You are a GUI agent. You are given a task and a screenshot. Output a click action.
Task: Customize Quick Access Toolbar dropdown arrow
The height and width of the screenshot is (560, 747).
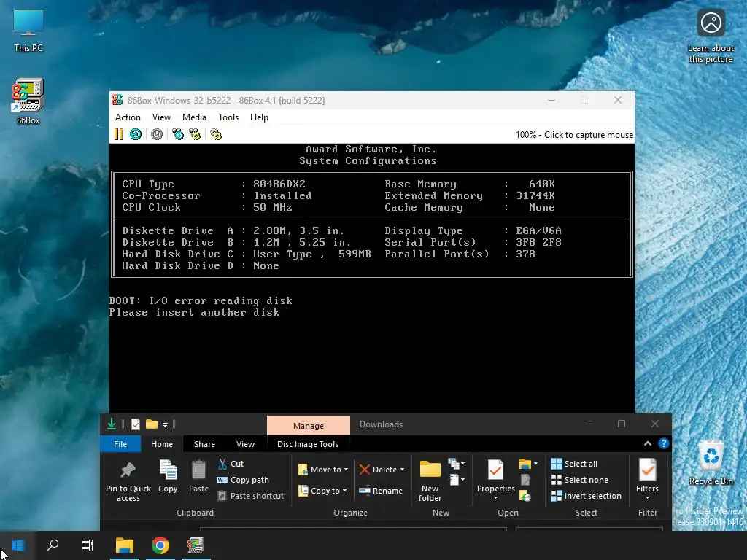coord(165,424)
